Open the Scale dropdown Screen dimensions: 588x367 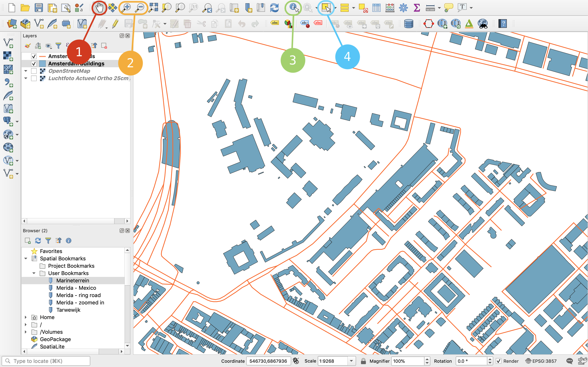tap(352, 361)
